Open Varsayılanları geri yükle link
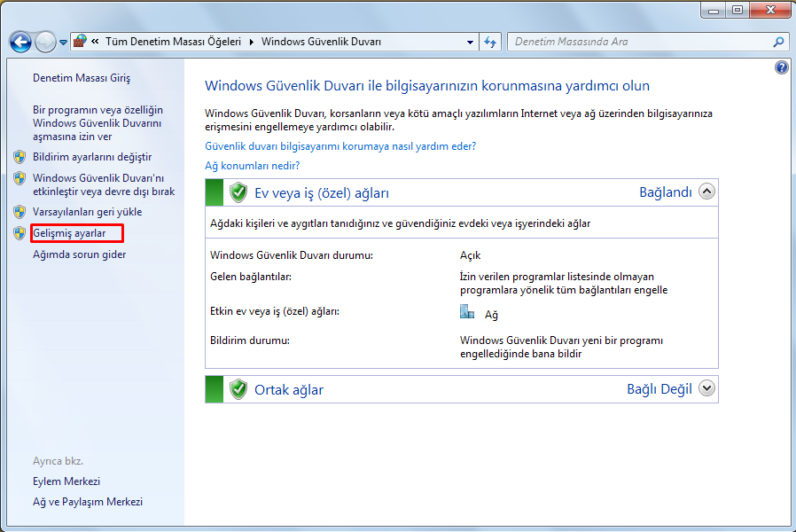796x532 pixels. (88, 212)
